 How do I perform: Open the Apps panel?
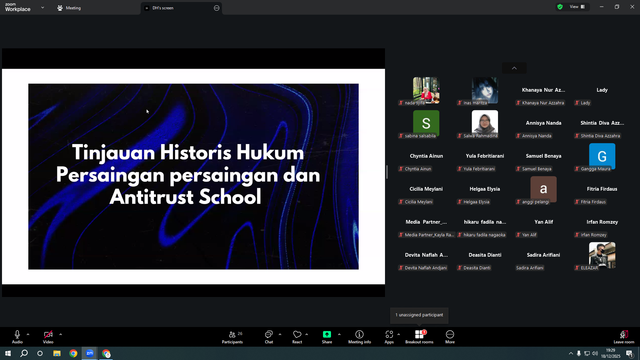point(389,337)
